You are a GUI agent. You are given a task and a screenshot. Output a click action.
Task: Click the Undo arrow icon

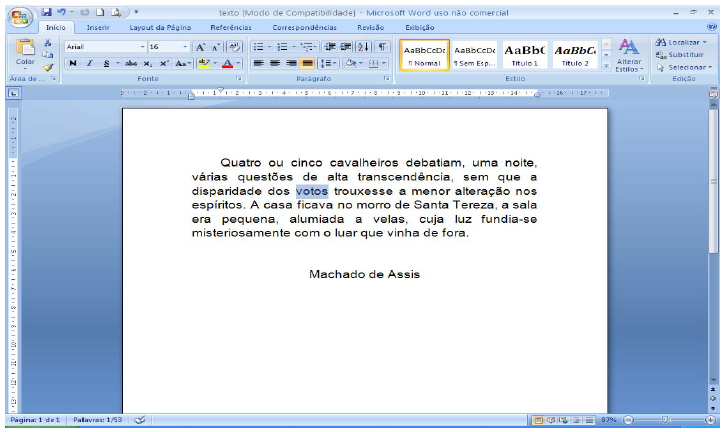point(62,12)
